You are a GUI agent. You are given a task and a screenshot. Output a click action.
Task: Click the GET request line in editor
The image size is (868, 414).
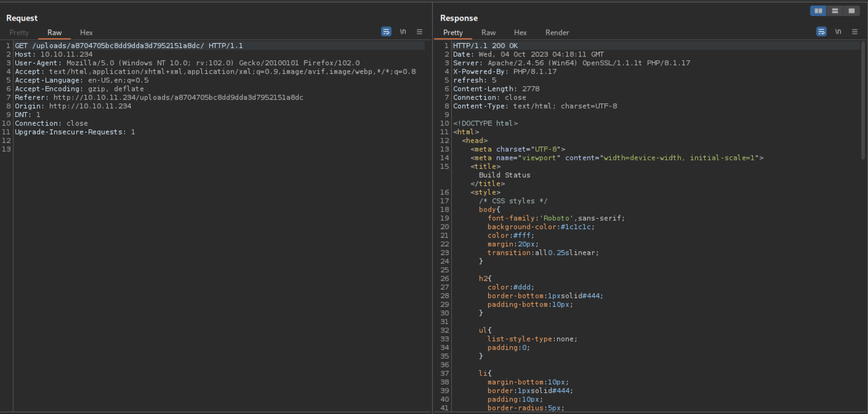click(x=220, y=46)
